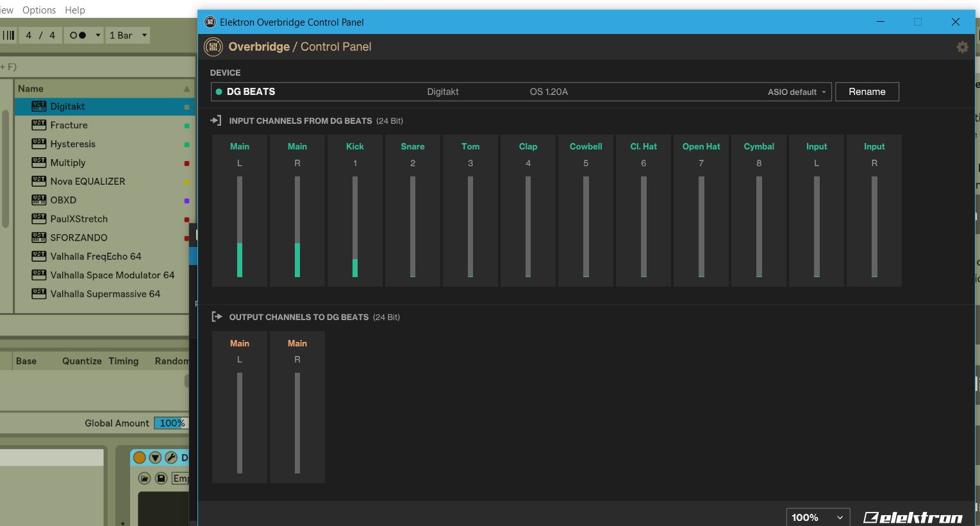Image resolution: width=980 pixels, height=526 pixels.
Task: Select Nova EQUALIZER in the plugin list
Action: pyautogui.click(x=88, y=182)
